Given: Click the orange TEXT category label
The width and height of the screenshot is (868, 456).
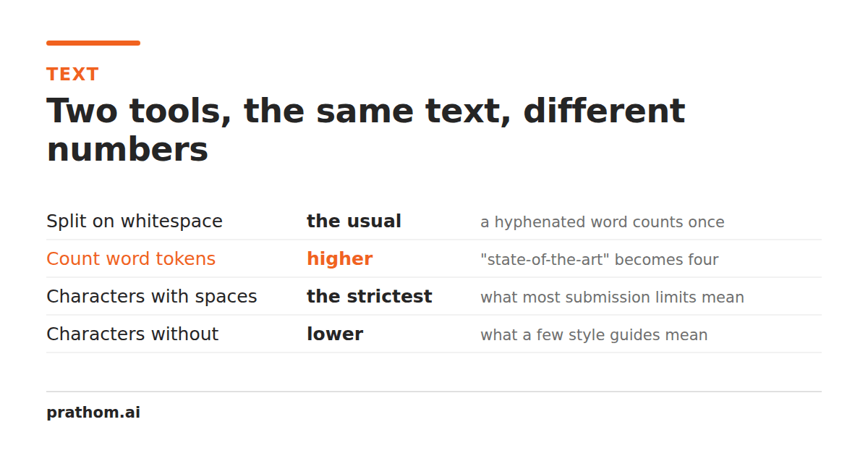Looking at the screenshot, I should [72, 75].
